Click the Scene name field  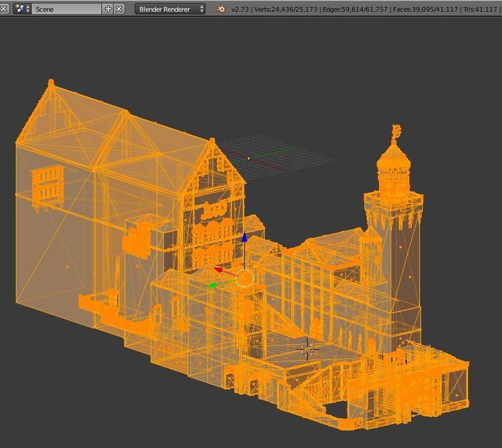point(66,9)
